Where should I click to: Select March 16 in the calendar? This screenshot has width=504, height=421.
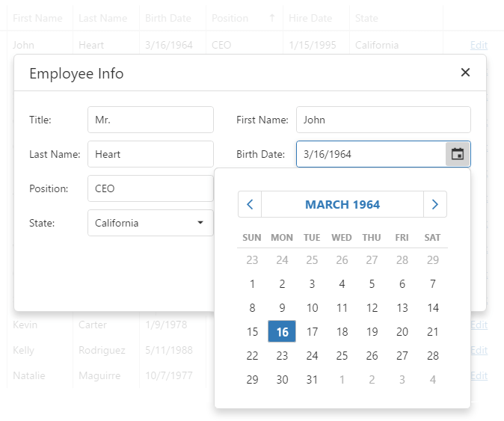point(282,332)
